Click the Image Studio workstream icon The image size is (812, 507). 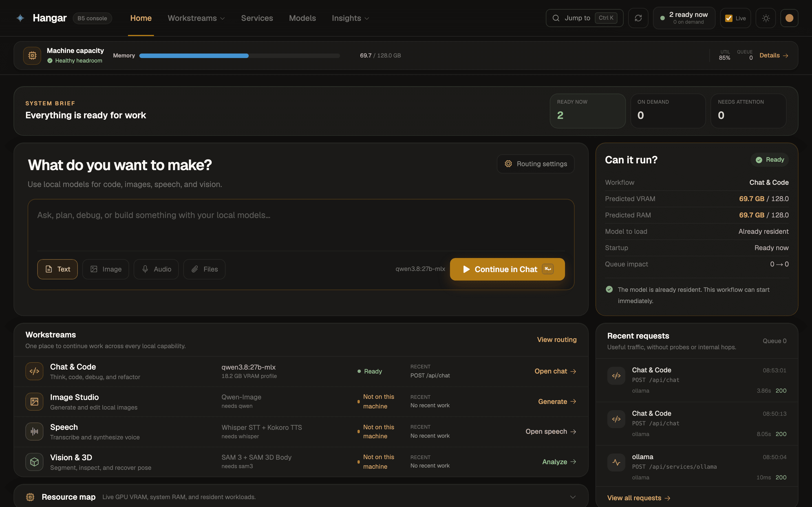(x=34, y=401)
